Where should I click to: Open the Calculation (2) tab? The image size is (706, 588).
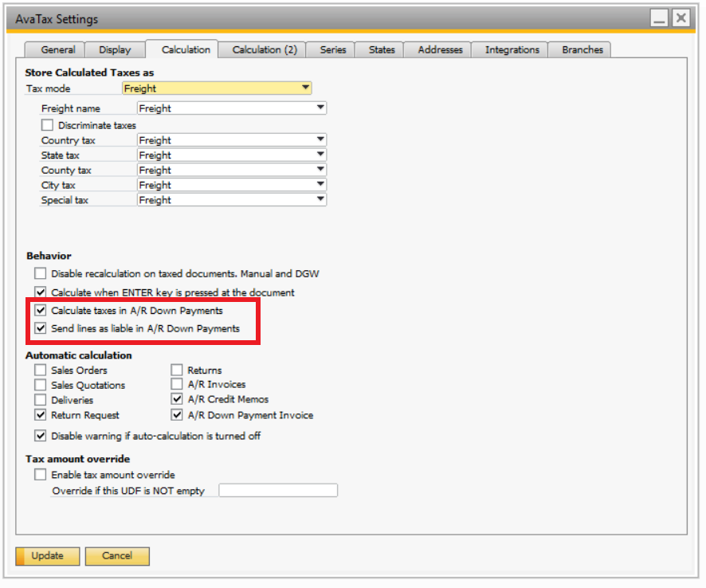[262, 50]
